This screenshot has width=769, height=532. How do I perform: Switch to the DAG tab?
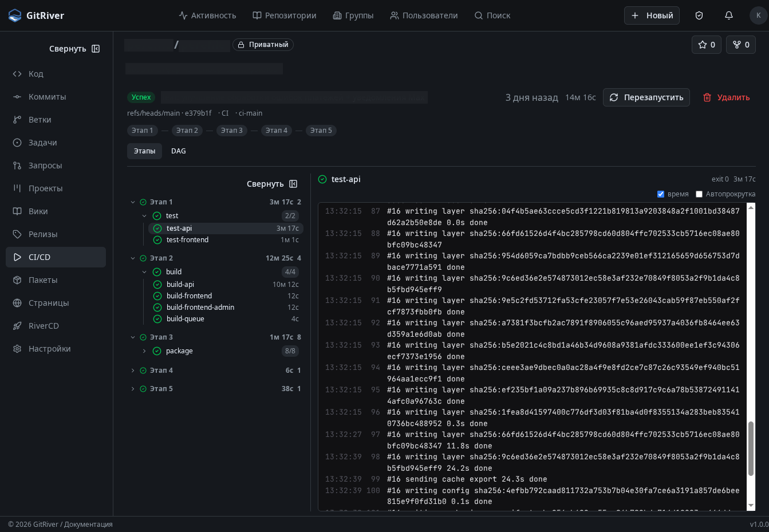[x=178, y=151]
